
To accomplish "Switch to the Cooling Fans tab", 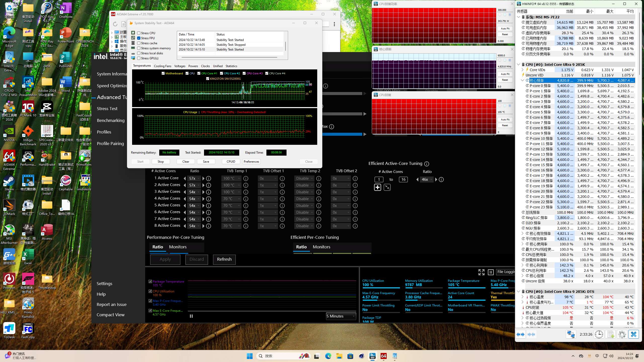I will [x=163, y=66].
